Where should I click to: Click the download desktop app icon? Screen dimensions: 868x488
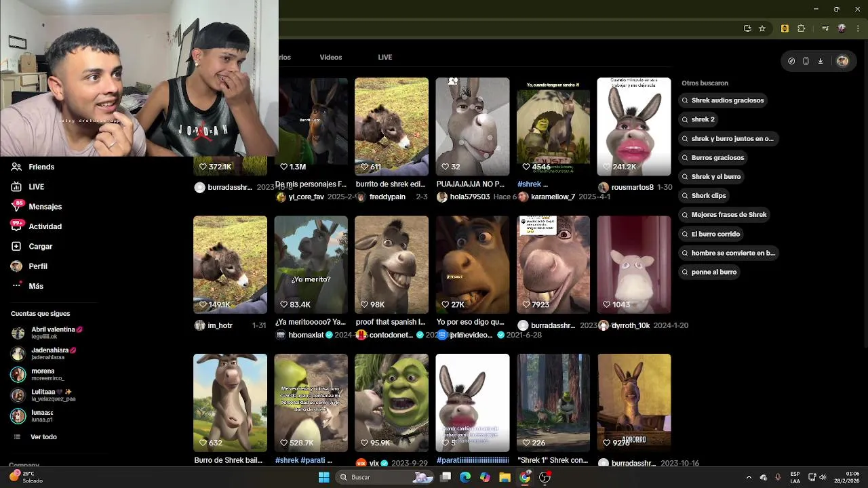coord(820,61)
